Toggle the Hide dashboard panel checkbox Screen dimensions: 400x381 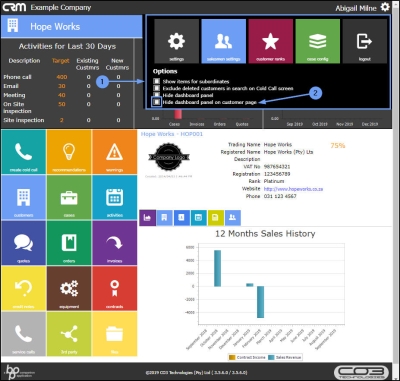click(x=157, y=95)
